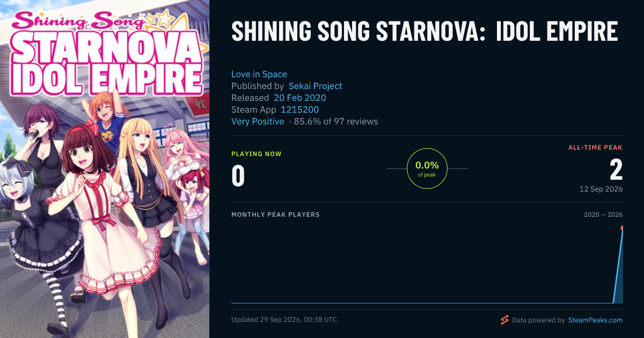Click the game cover art thumbnail
The image size is (644, 338).
(105, 169)
